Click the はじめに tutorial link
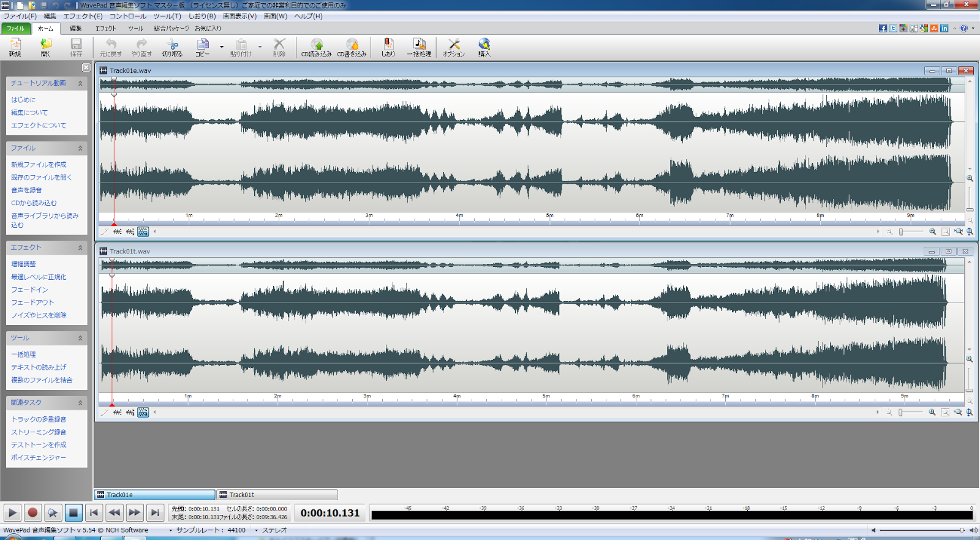 coord(23,100)
